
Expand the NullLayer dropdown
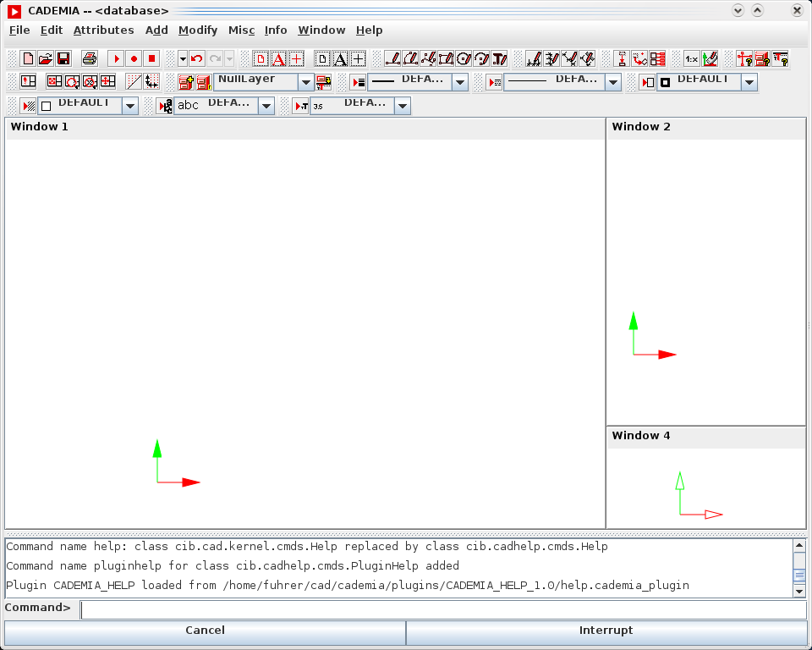click(306, 82)
